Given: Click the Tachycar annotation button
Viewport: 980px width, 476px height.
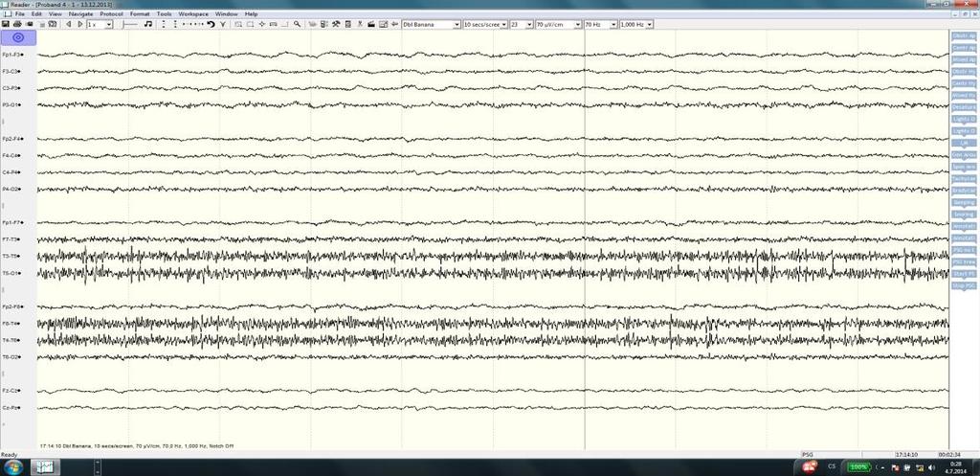Looking at the screenshot, I should tap(963, 179).
